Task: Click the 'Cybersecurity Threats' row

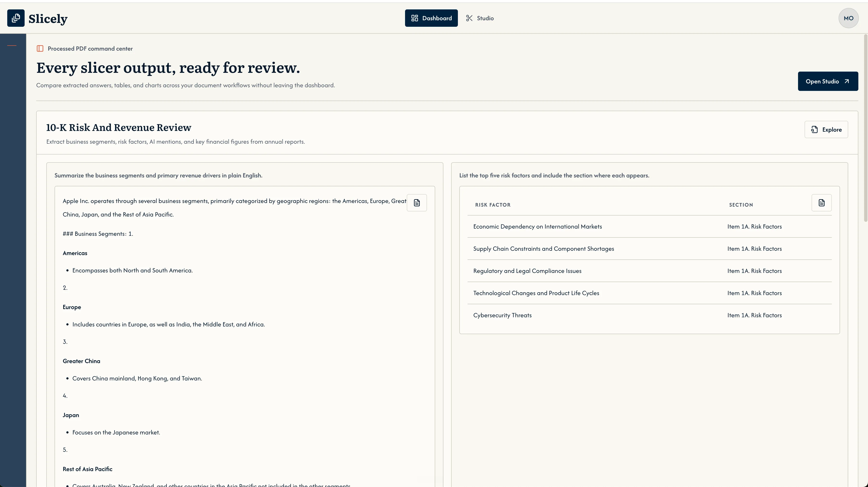Action: pos(649,315)
